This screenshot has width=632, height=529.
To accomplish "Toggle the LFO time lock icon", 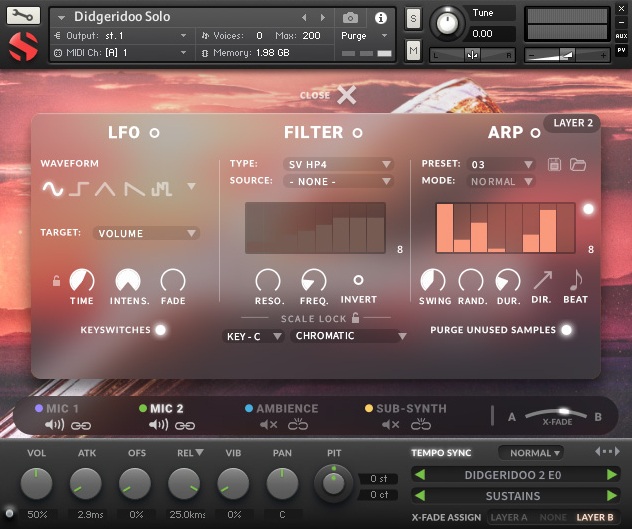I will [x=56, y=280].
